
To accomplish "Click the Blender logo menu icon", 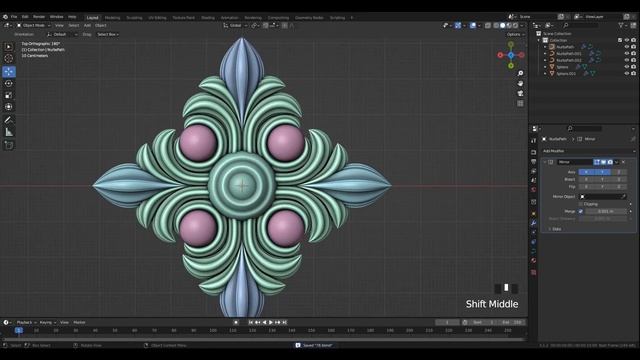I will tap(5, 17).
